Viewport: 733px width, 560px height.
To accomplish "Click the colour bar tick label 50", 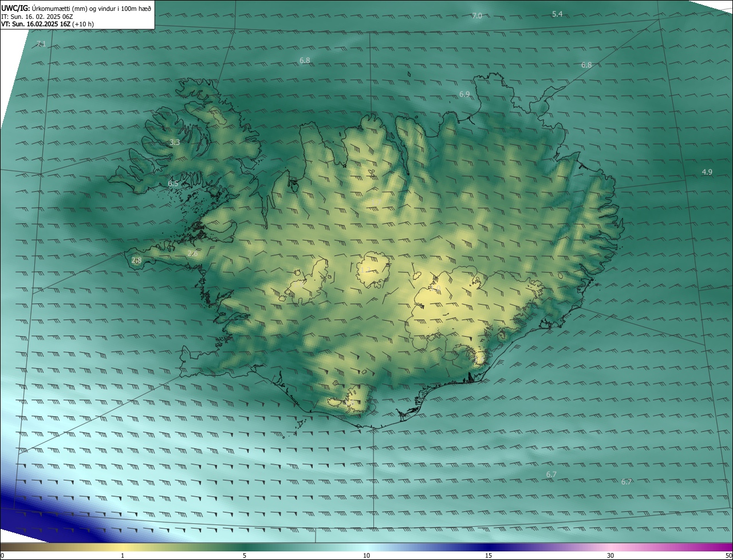I will (x=728, y=556).
